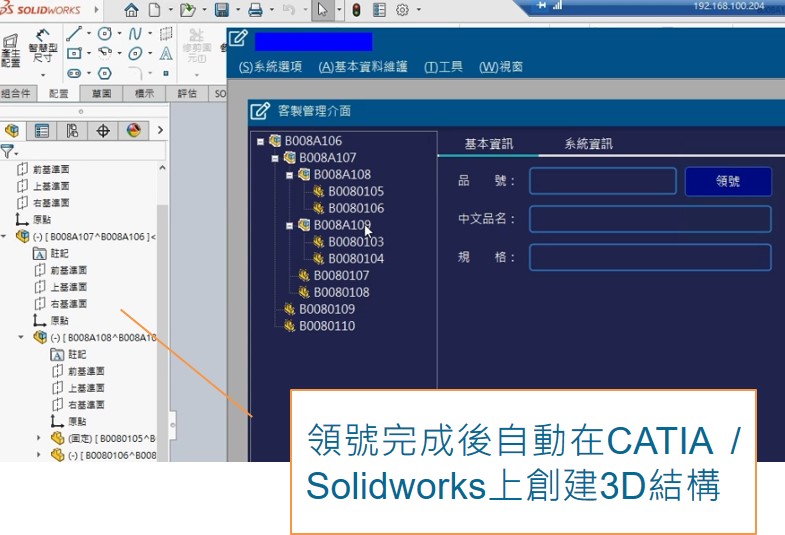This screenshot has width=785, height=535.
Task: Switch to the 標示 ribbon tab
Action: (x=145, y=94)
